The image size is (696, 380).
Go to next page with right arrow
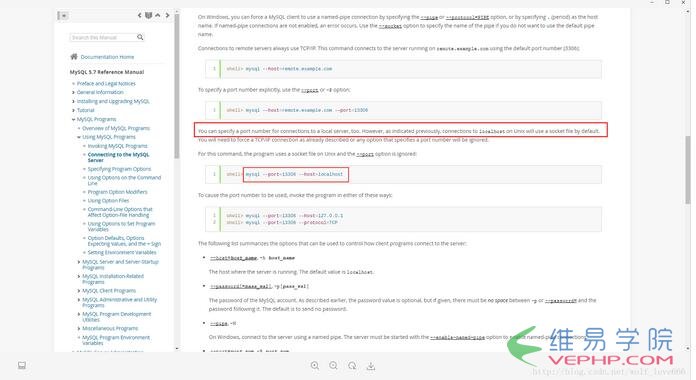click(167, 16)
